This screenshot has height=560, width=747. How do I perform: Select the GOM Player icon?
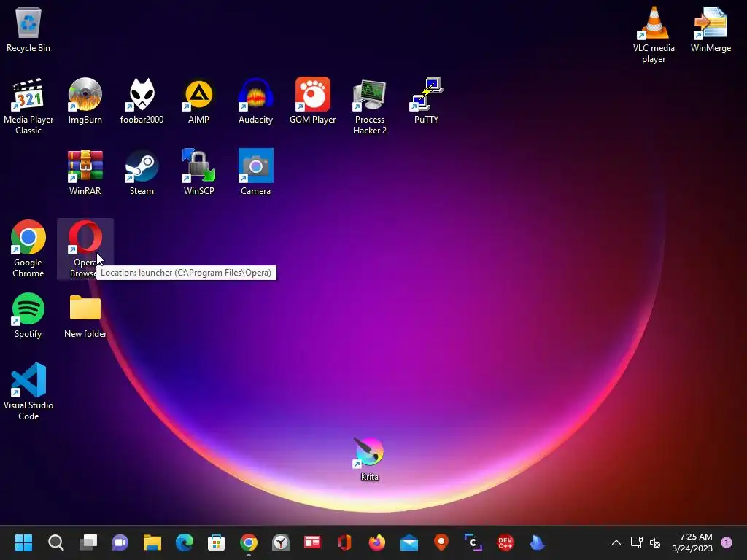coord(312,101)
